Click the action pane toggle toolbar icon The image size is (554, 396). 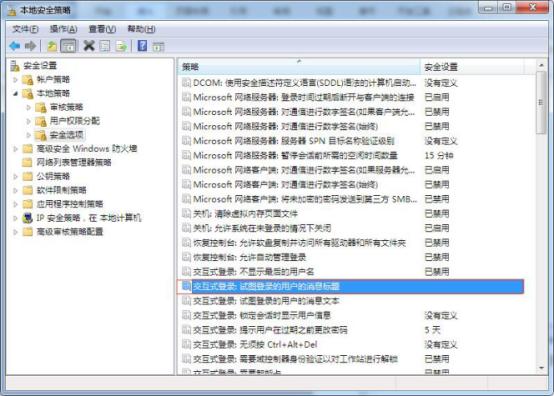(158, 46)
